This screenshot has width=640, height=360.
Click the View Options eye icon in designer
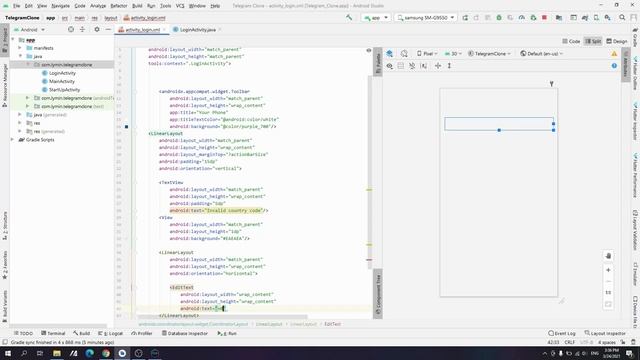tap(389, 66)
